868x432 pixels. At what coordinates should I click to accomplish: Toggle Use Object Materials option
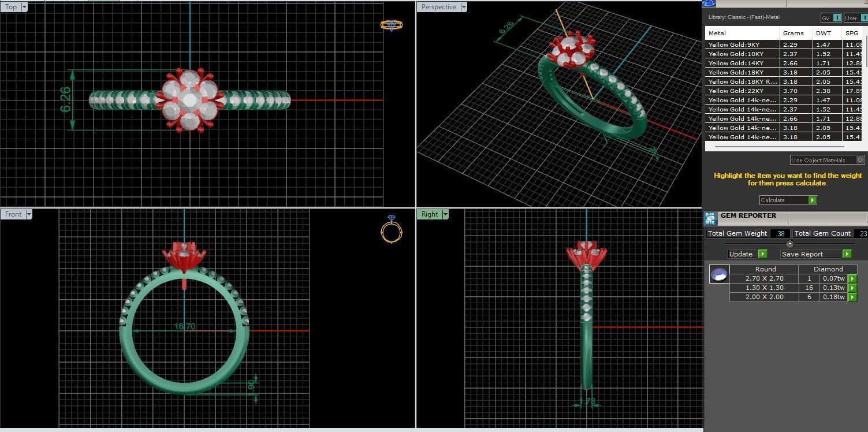point(827,160)
